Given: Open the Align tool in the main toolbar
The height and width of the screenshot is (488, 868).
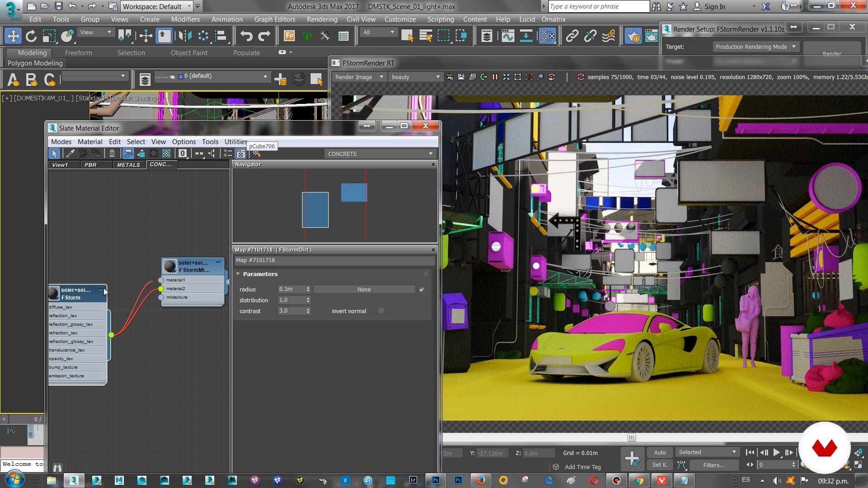Looking at the screenshot, I should (221, 36).
